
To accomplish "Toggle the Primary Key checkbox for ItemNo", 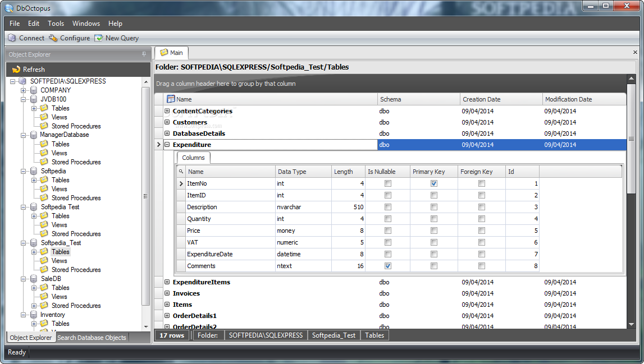I will coord(433,183).
